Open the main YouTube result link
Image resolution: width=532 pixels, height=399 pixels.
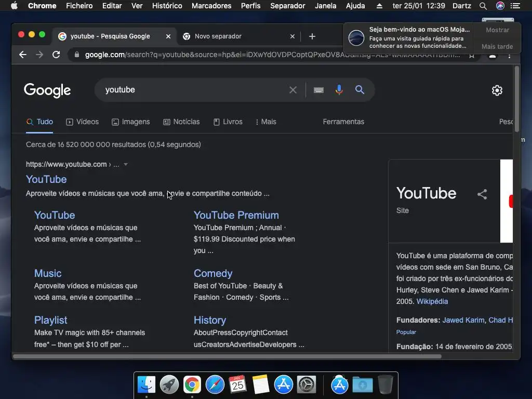[46, 179]
